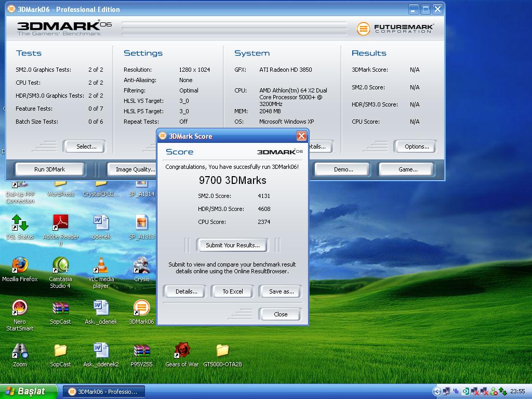Open score Details in dialog
This screenshot has height=399, width=532.
click(186, 291)
